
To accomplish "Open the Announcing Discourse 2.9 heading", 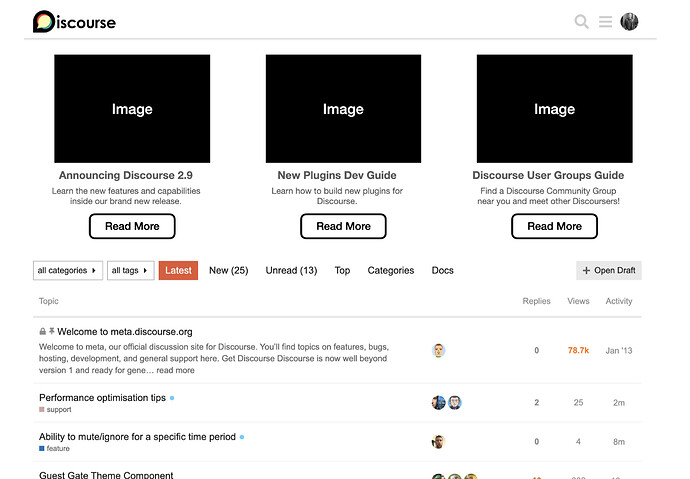I will (x=126, y=176).
